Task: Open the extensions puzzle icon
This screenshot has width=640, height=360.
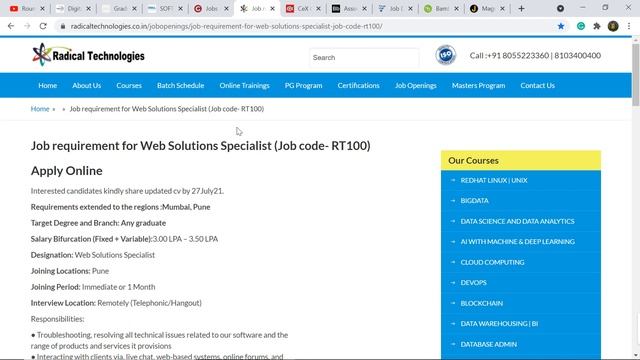Action: [x=597, y=26]
